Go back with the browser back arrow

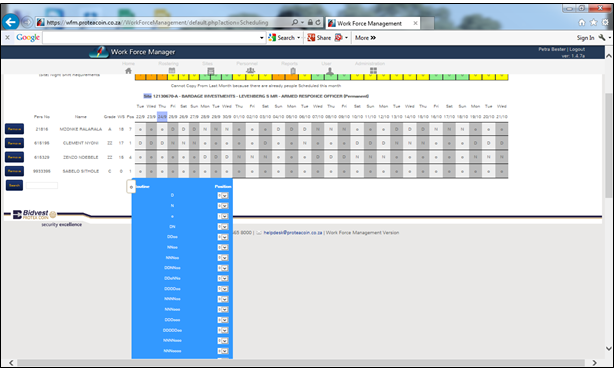[11, 22]
